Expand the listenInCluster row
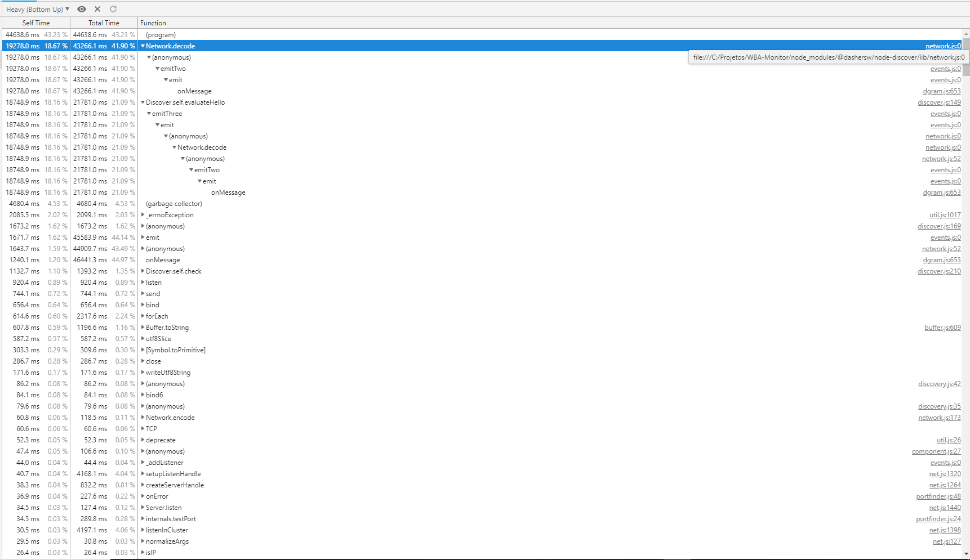Image resolution: width=970 pixels, height=560 pixels. 143,530
